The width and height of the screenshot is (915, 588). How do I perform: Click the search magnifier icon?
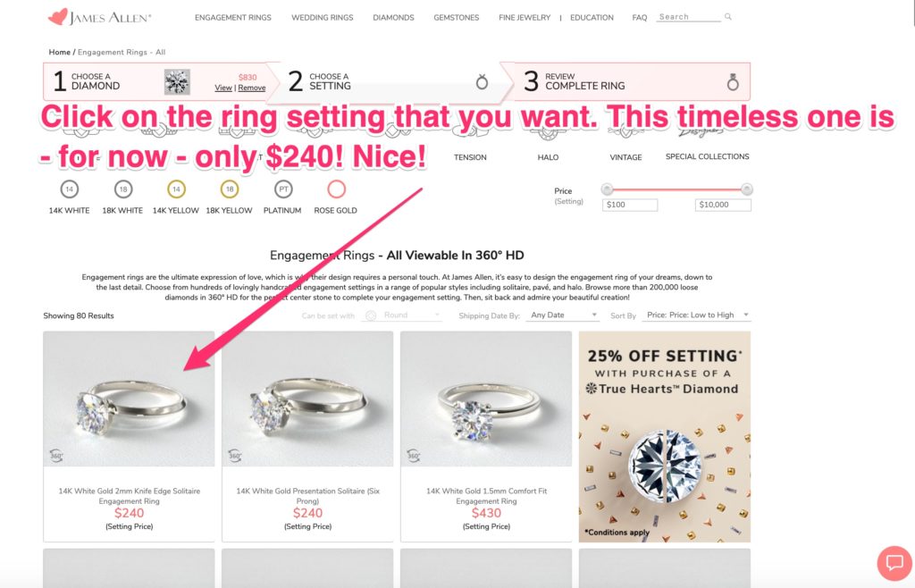[x=727, y=17]
